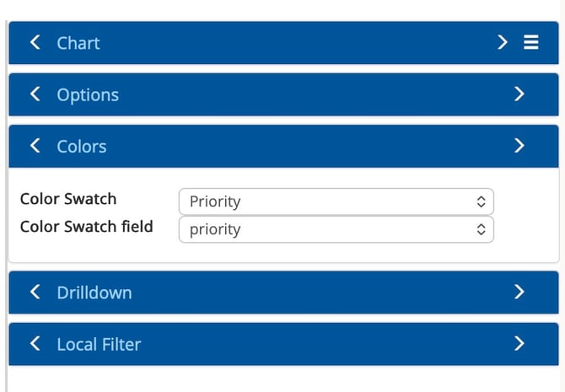Open the Color Swatch field dropdown
The image size is (565, 392).
click(x=336, y=229)
